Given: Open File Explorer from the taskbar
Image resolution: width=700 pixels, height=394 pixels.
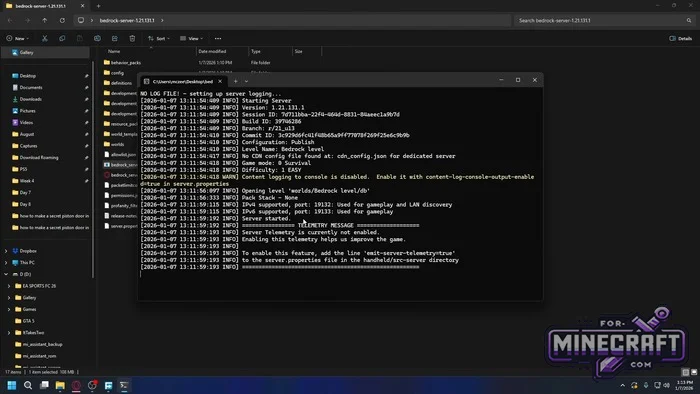Looking at the screenshot, I should (60, 385).
